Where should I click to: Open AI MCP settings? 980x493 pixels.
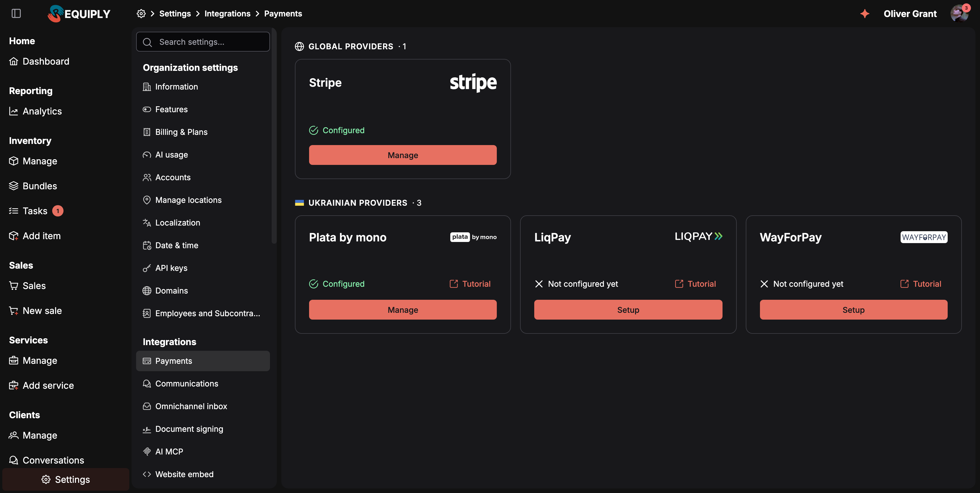click(x=203, y=452)
